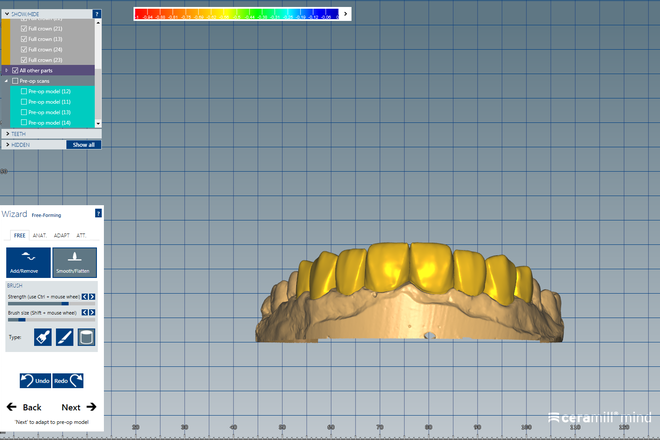Switch to the FREE tab
Image resolution: width=660 pixels, height=440 pixels.
click(x=19, y=235)
